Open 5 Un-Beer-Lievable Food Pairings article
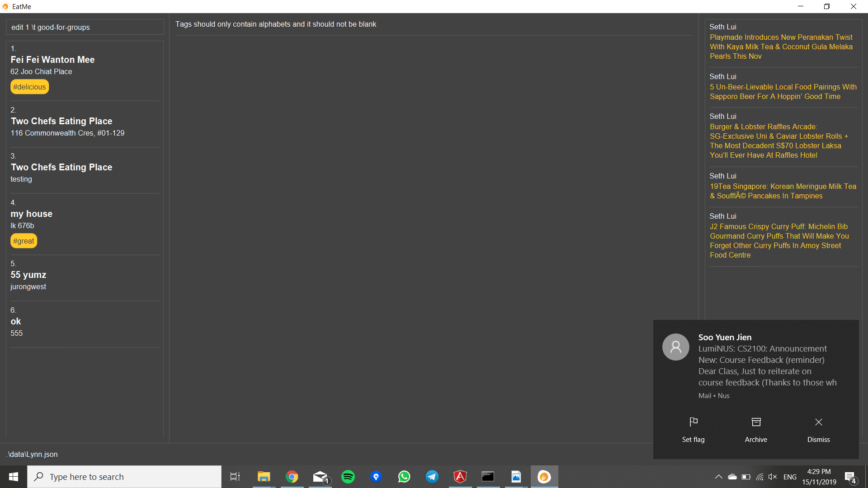Viewport: 868px width, 488px height. (x=783, y=92)
